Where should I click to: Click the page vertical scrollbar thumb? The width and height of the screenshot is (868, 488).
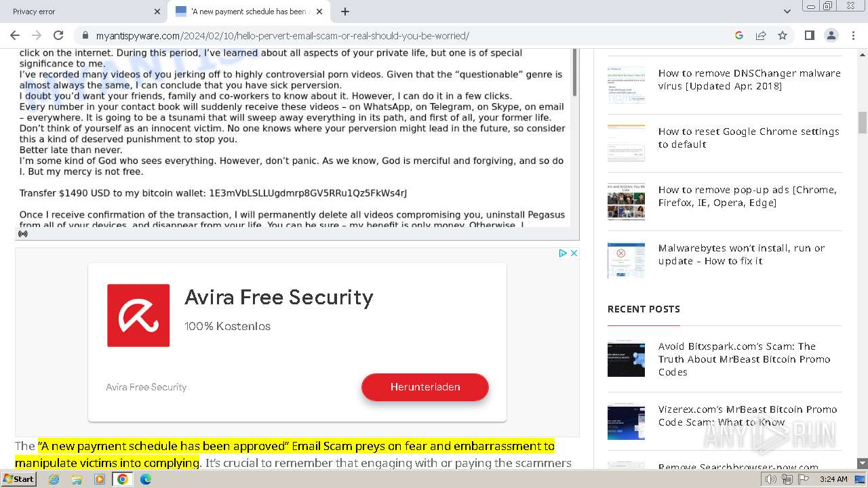coord(863,123)
